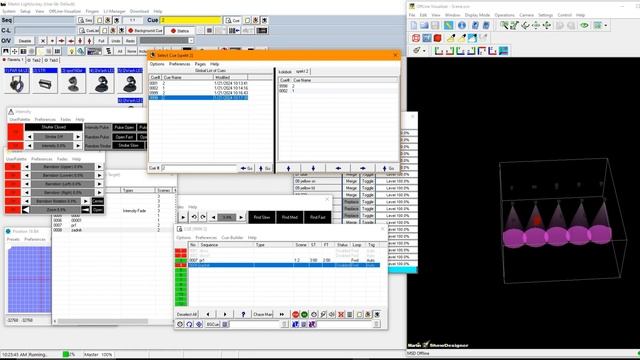Screen dimensions: 640x360
Task: Click the Shutter Closed button in Intensity window
Action: pos(53,127)
